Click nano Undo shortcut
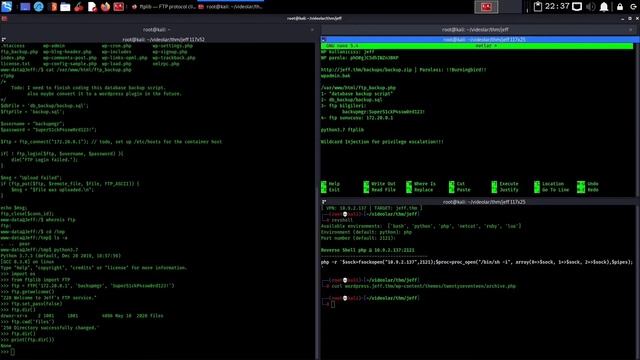The width and height of the screenshot is (640, 360). pyautogui.click(x=588, y=184)
